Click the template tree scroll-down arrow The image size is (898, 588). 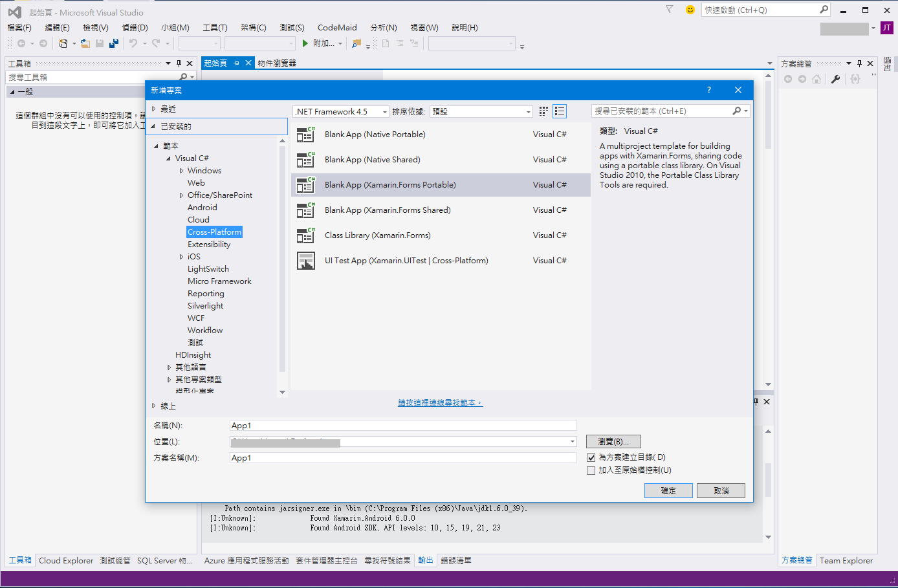(x=282, y=392)
